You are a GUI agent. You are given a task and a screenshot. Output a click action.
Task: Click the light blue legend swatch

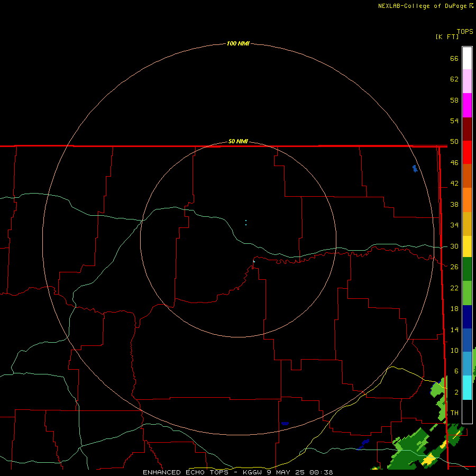[x=467, y=364]
